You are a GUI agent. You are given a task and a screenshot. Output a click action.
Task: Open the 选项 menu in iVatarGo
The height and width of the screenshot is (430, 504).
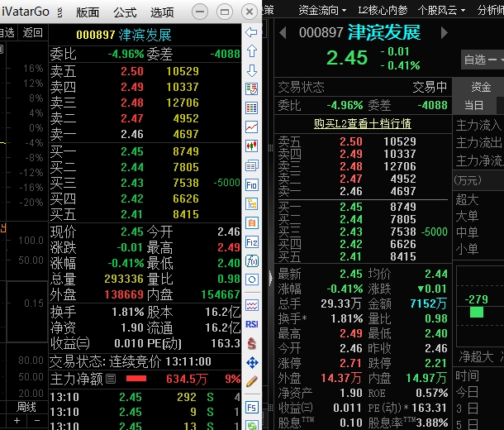click(162, 12)
